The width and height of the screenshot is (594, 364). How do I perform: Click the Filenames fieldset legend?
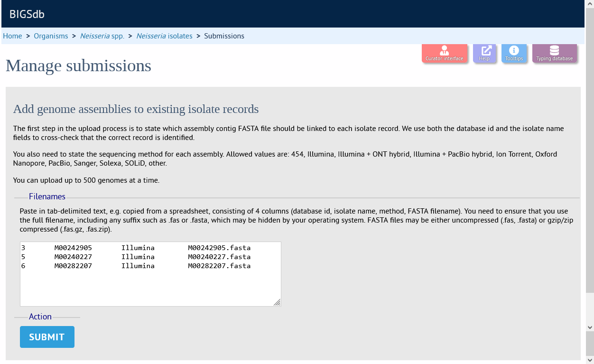47,196
